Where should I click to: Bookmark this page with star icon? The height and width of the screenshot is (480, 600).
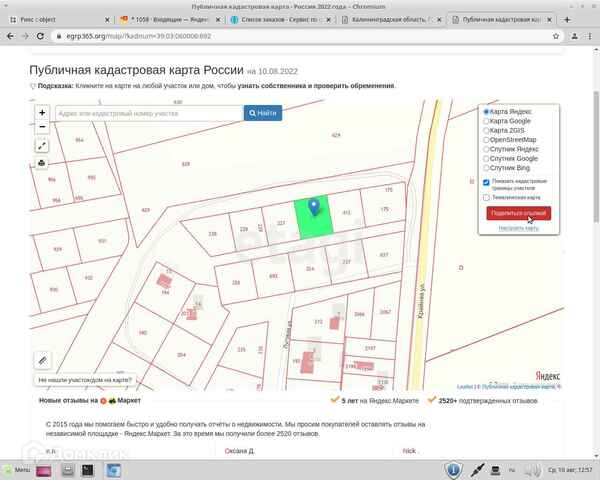pos(556,36)
